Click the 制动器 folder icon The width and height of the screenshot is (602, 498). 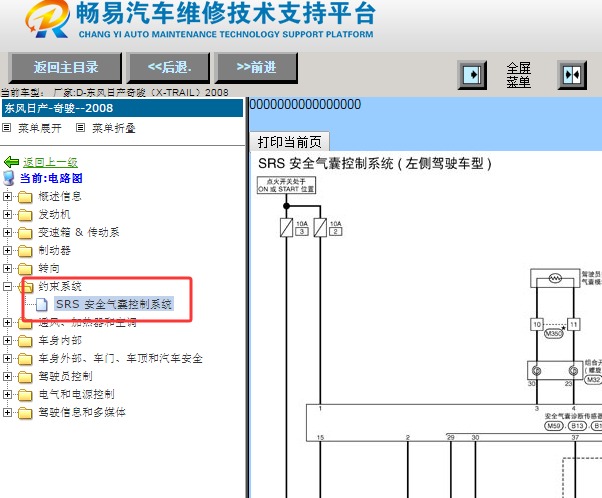pos(25,251)
